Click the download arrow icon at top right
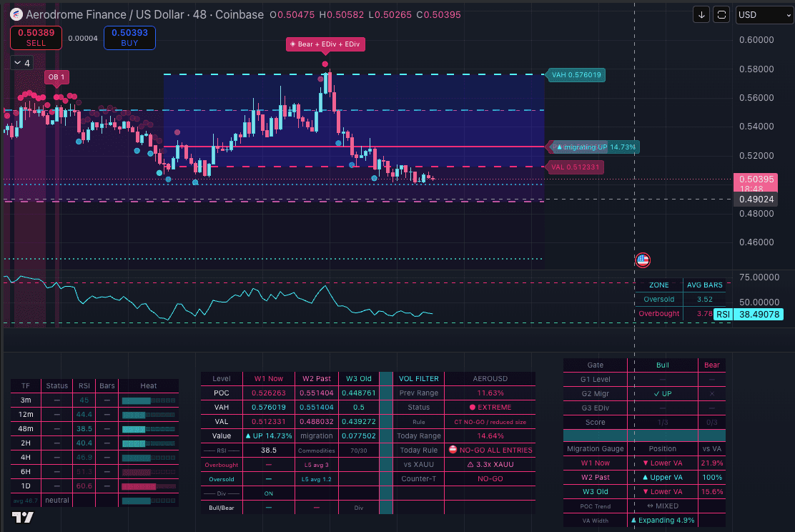 point(701,15)
